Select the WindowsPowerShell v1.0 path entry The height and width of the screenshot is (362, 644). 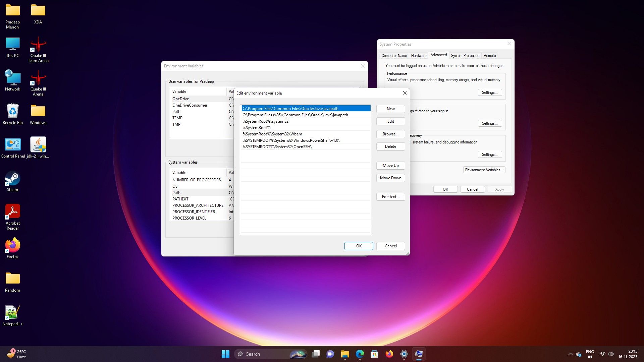point(291,140)
